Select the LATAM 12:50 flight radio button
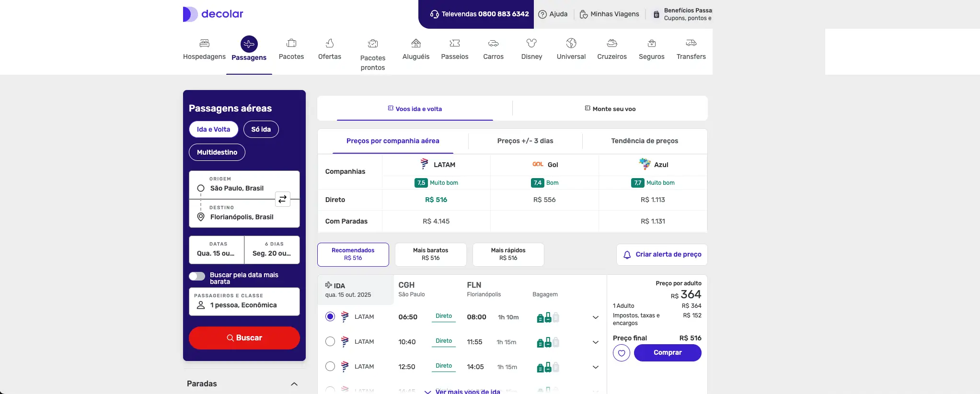Image resolution: width=980 pixels, height=394 pixels. (330, 367)
